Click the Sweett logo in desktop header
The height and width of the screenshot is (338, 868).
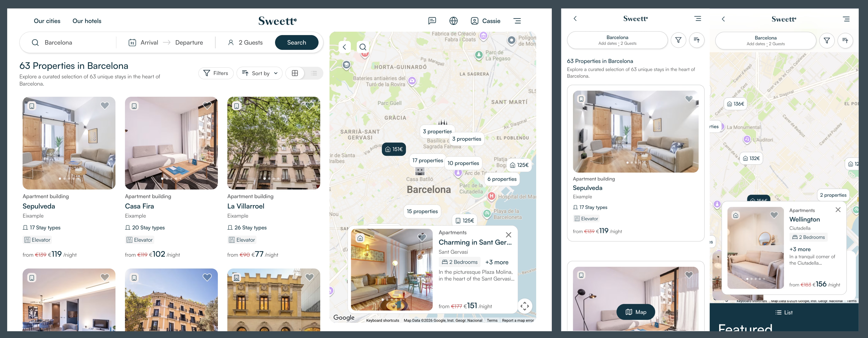tap(277, 21)
